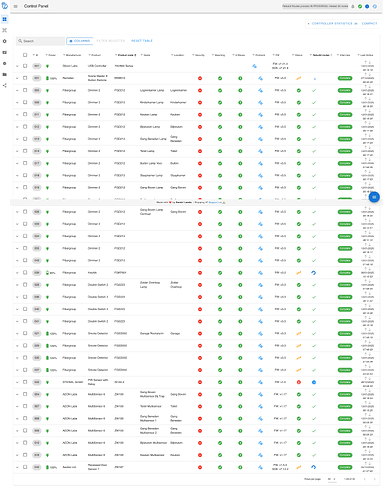Expand the Kinderkamer Lamp row
383x500 pixels.
pos(17,102)
